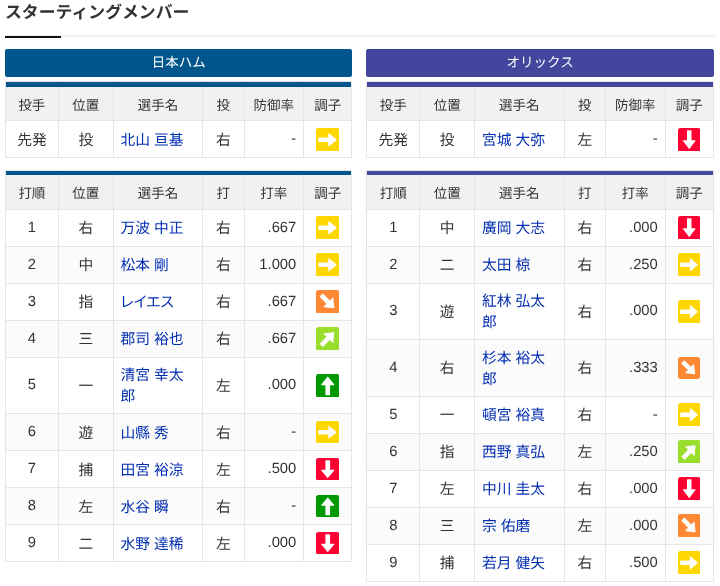Click .500 batting average of 若月 健矢
720x586 pixels.
pyautogui.click(x=643, y=562)
